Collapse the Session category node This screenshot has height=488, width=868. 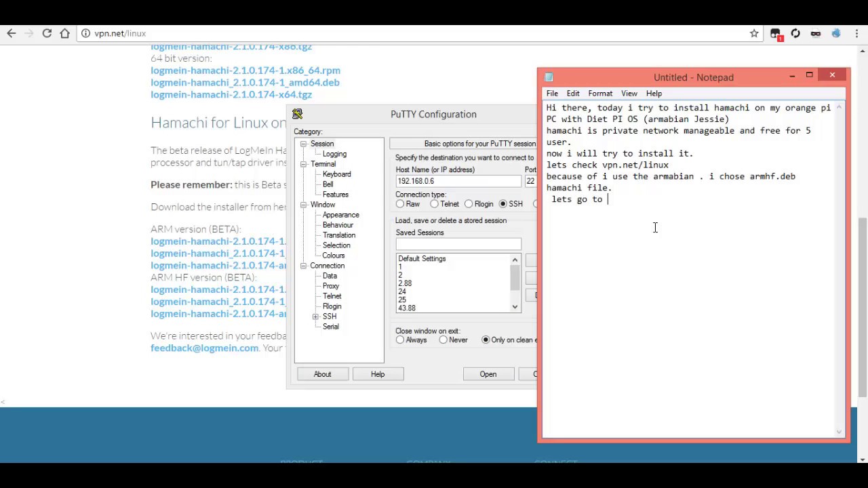point(303,144)
